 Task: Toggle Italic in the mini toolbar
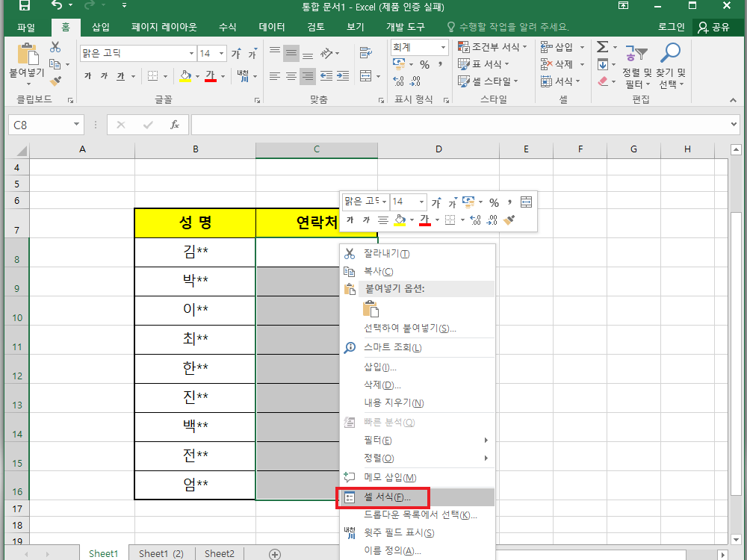(x=366, y=220)
